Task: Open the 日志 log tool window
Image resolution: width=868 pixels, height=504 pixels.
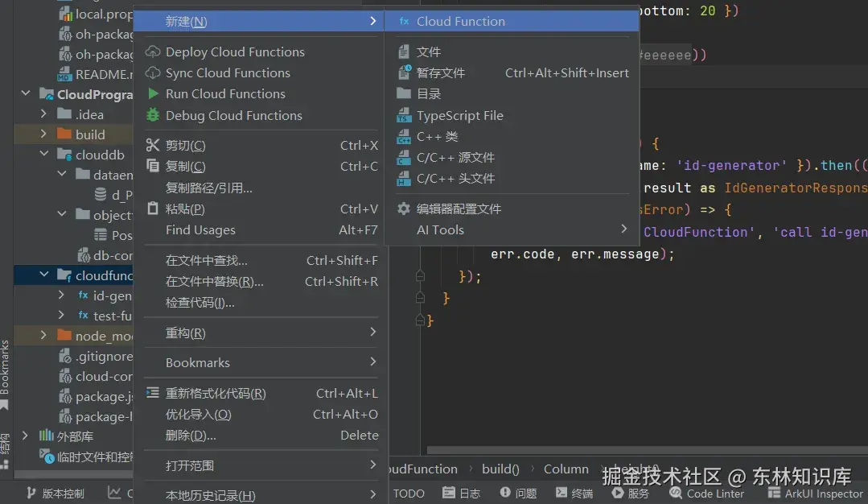Action: 462,493
